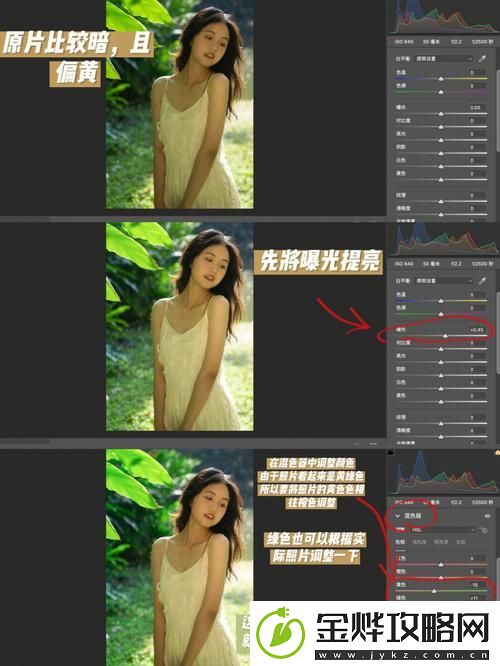Click the 阴影 slider handle in the middle panel
This screenshot has width=500, height=666.
pyautogui.click(x=441, y=375)
